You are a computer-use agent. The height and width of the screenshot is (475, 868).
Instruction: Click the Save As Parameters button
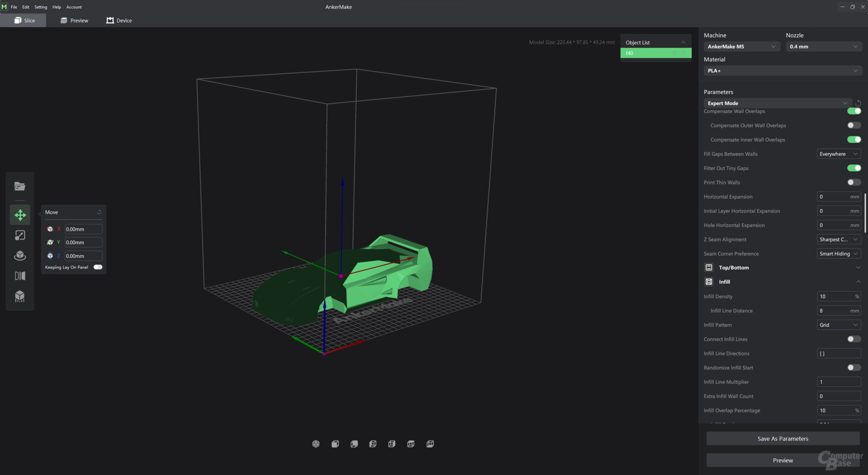pos(783,439)
